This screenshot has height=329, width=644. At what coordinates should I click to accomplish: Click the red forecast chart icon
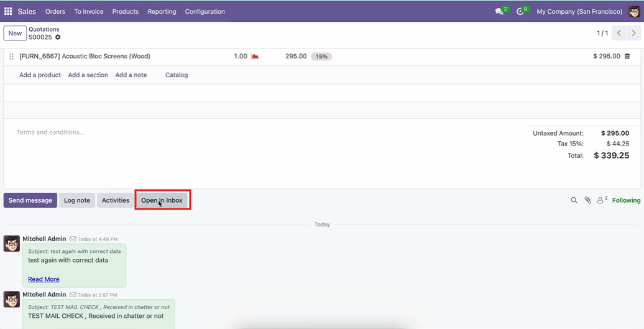tap(255, 56)
